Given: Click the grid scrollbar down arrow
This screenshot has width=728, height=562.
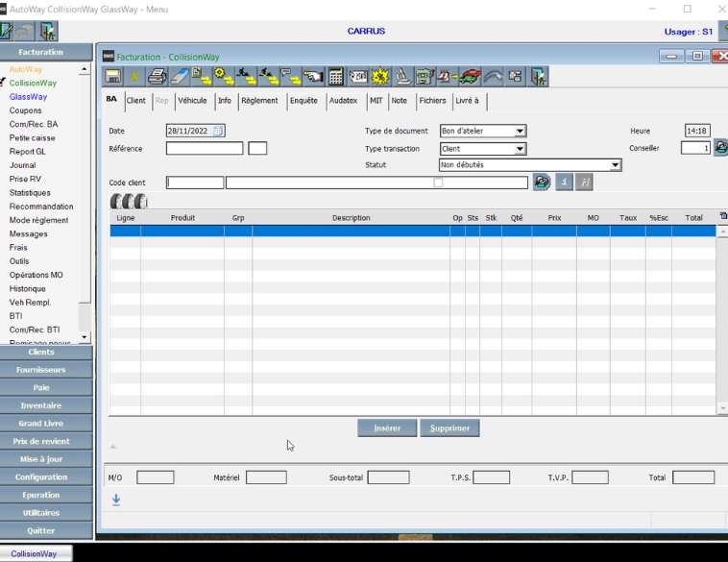Looking at the screenshot, I should [722, 408].
